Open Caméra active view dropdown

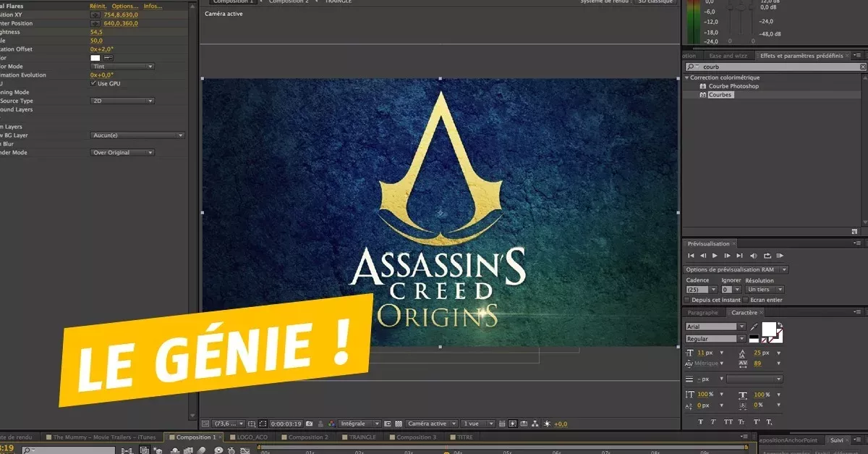(432, 424)
